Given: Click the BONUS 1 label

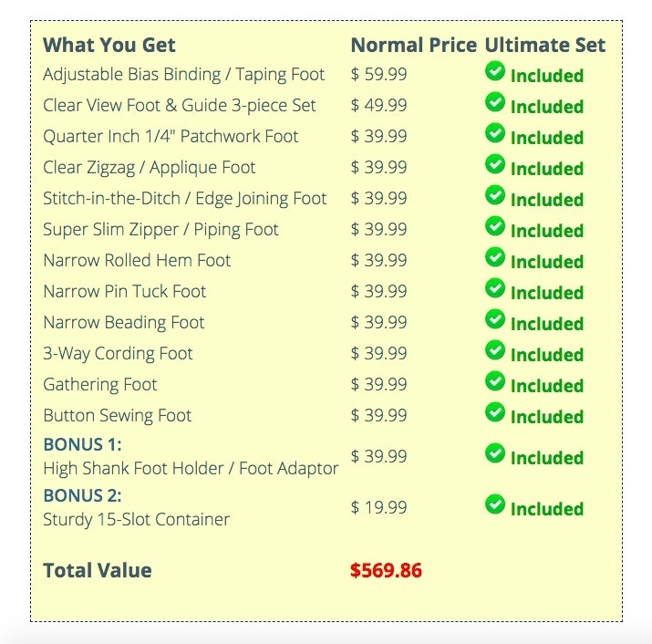Looking at the screenshot, I should tap(82, 444).
